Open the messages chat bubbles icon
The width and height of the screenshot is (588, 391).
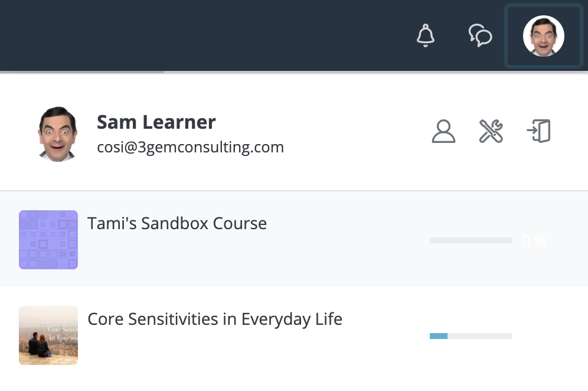pyautogui.click(x=480, y=35)
